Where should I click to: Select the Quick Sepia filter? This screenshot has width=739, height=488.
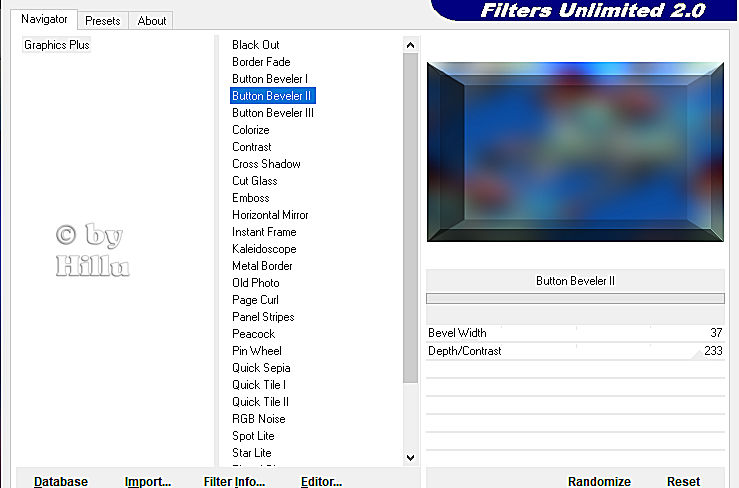point(261,367)
